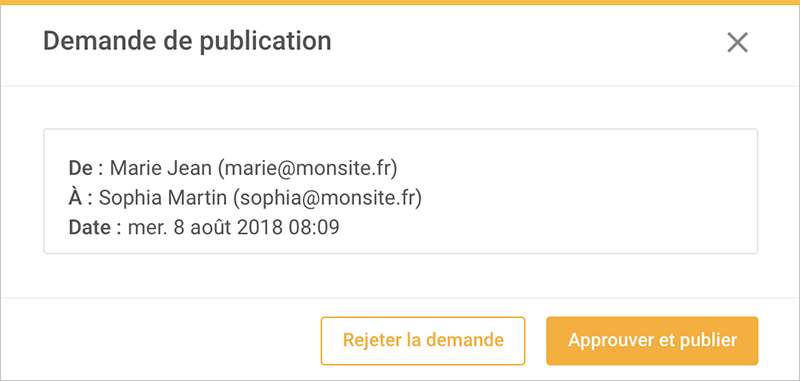Click the word publication in the title
This screenshot has height=381, width=800.
265,42
